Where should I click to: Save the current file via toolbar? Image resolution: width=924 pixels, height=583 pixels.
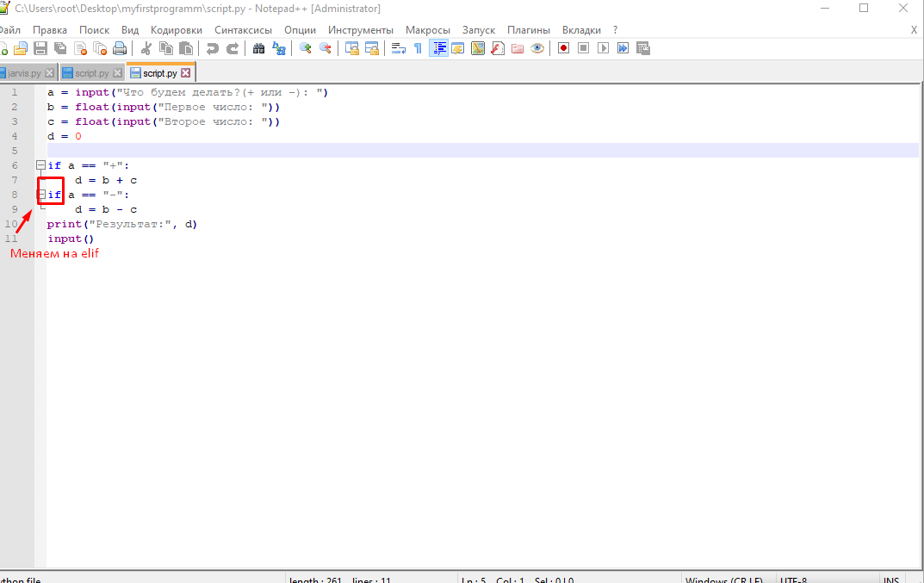click(40, 48)
